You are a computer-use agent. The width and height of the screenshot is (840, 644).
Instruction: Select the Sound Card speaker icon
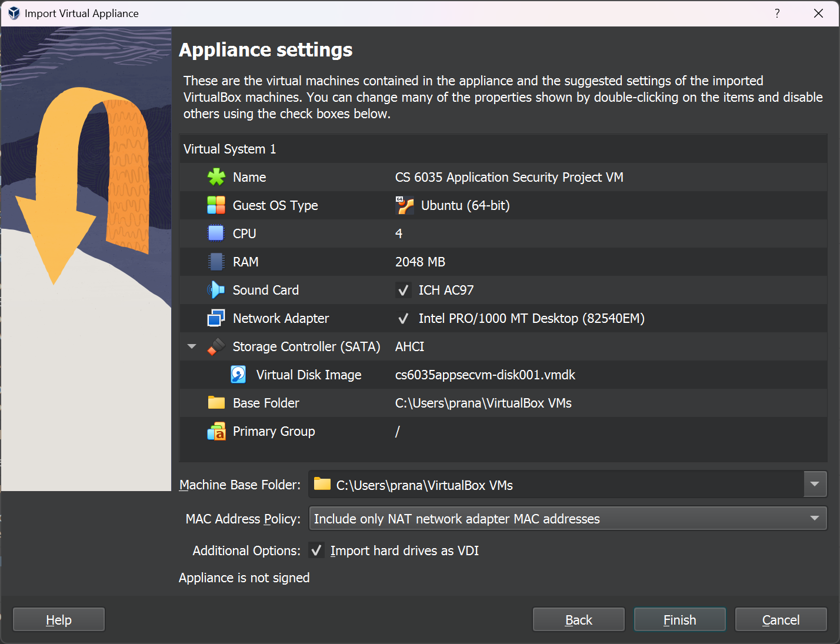coord(216,290)
